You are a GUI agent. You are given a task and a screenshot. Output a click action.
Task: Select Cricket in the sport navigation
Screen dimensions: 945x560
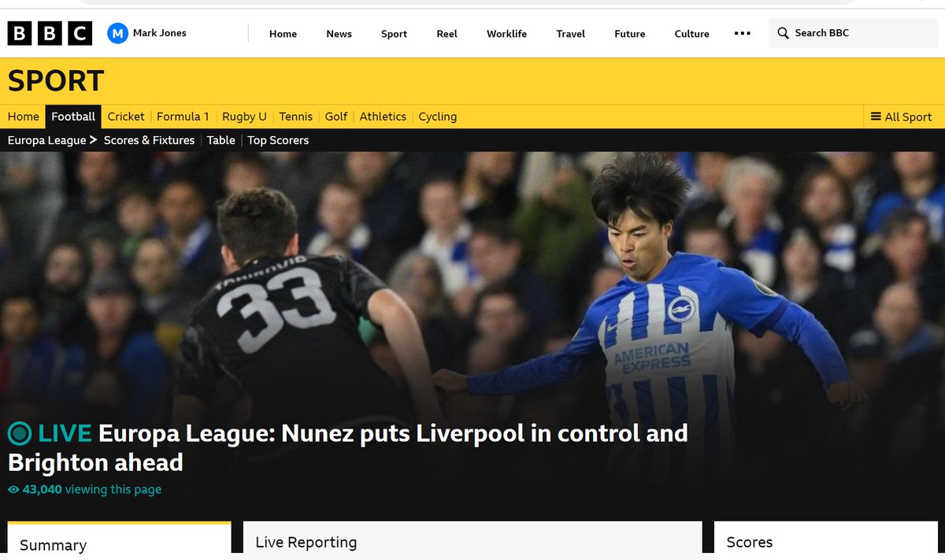126,117
